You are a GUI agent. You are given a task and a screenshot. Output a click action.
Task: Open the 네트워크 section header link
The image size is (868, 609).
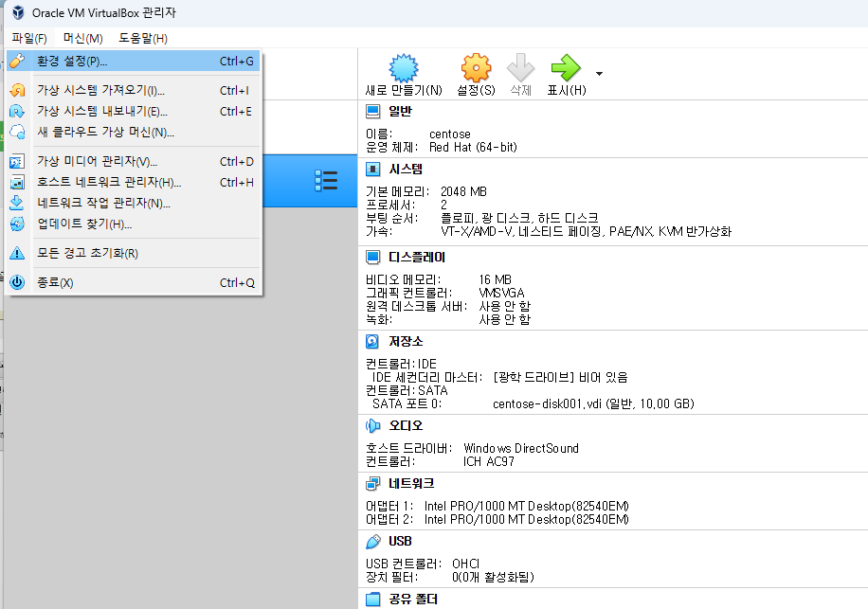(x=411, y=483)
